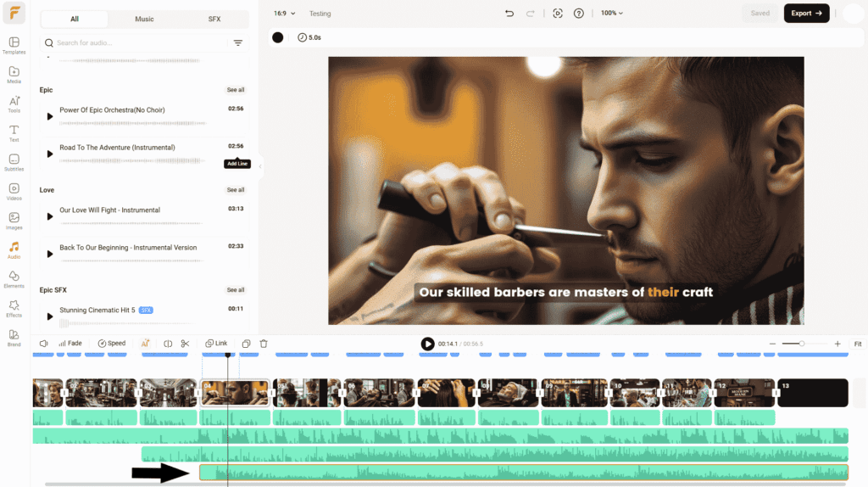The height and width of the screenshot is (487, 868).
Task: Open AI Tools in sidebar
Action: point(14,104)
